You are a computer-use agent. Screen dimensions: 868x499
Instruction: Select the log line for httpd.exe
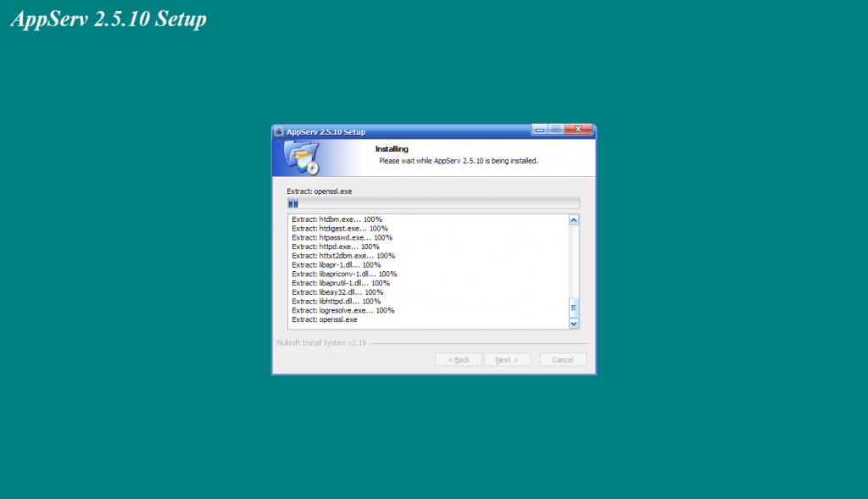pos(336,247)
